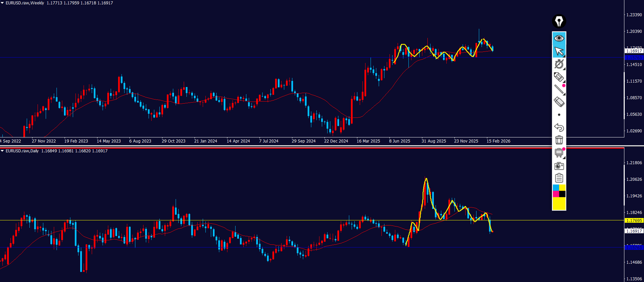Image resolution: width=644 pixels, height=282 pixels.
Task: Expand the EURUSD Weekly chart dropdown arrow
Action: pos(2,3)
